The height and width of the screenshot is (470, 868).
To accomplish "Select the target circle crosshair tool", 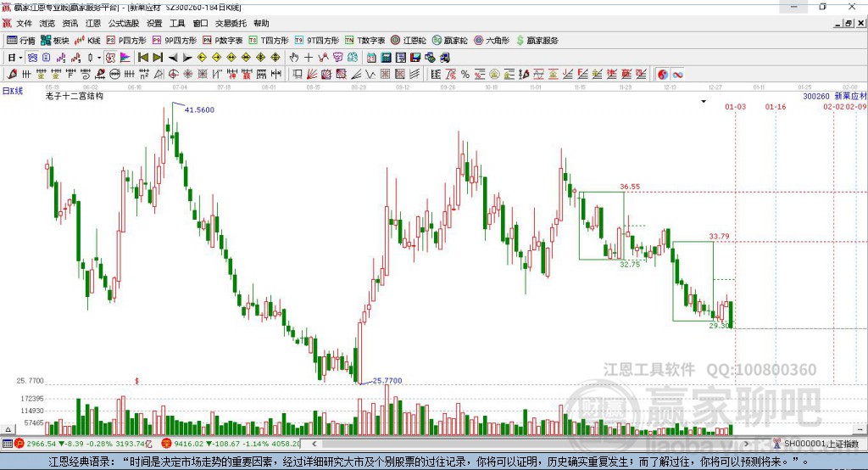I will tap(173, 75).
